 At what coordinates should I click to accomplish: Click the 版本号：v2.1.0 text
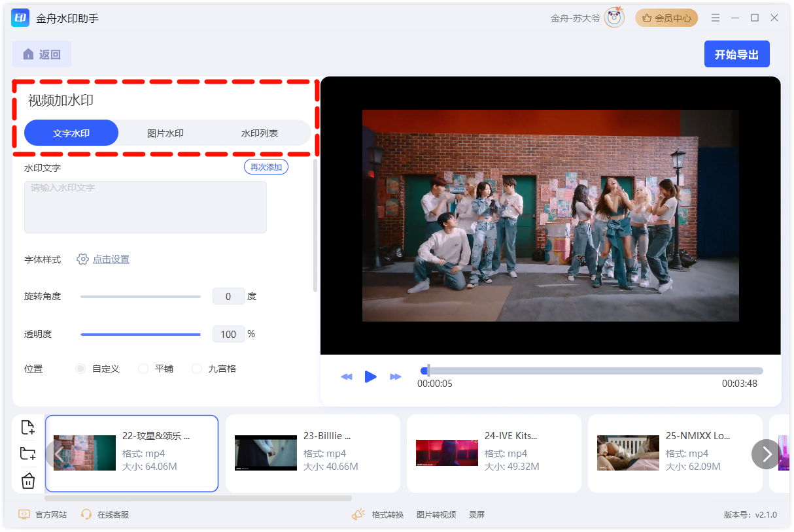pyautogui.click(x=750, y=514)
